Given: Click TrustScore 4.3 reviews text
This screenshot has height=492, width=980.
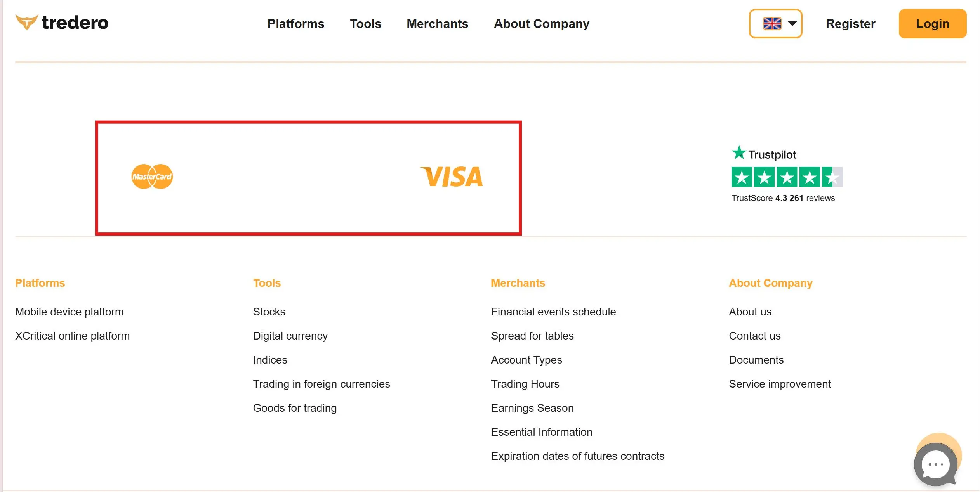Looking at the screenshot, I should (x=783, y=198).
